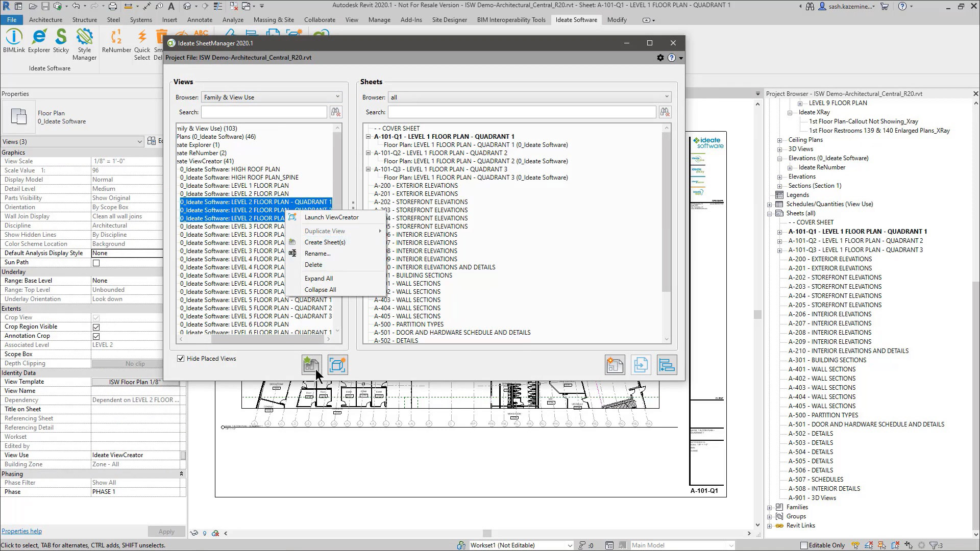This screenshot has width=980, height=551.
Task: Click the Save icon in quick access toolbar
Action: tap(45, 6)
